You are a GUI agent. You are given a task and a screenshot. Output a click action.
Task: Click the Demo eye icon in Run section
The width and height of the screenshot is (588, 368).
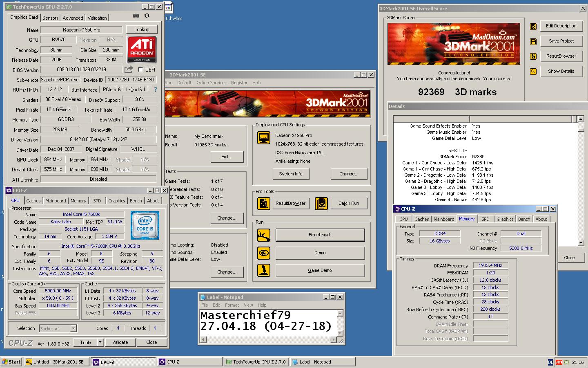point(264,253)
